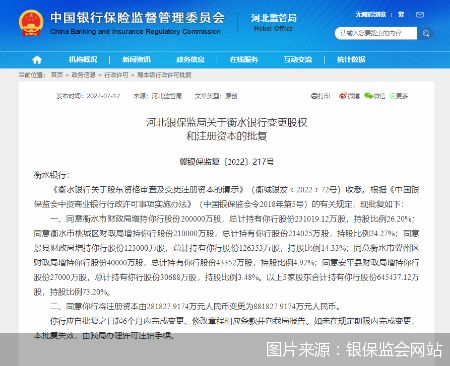Viewport: 450px width, 366px height.
Task: Open the 政务信息 menu
Action: click(x=190, y=60)
